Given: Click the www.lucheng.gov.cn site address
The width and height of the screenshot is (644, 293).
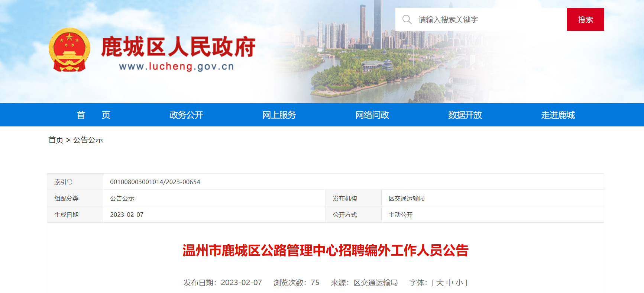Looking at the screenshot, I should click(x=177, y=67).
